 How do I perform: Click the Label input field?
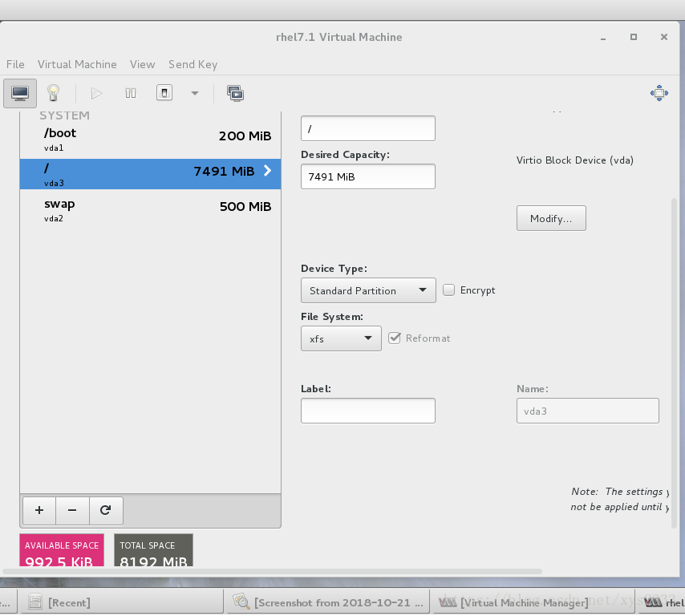pyautogui.click(x=368, y=411)
